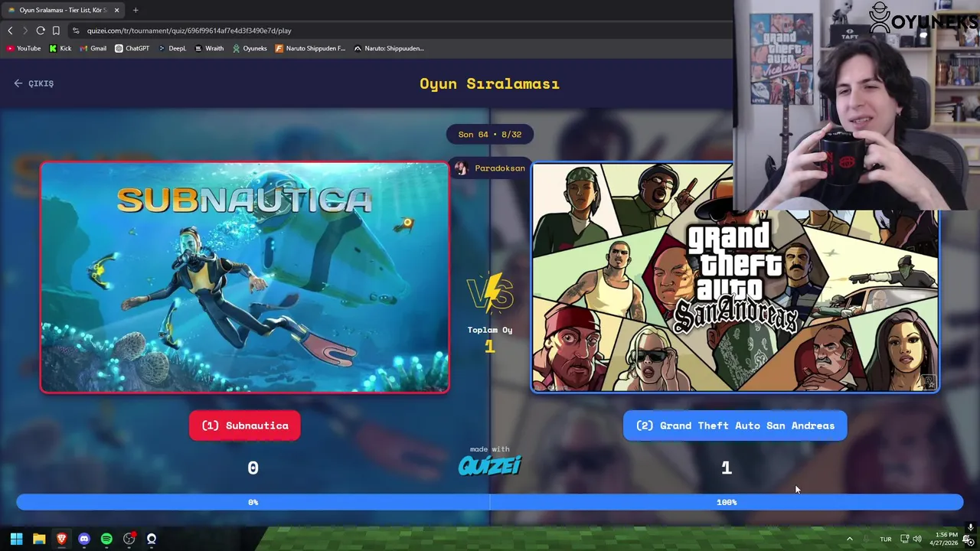This screenshot has width=980, height=551.
Task: Click the address bar URL
Action: coord(189,31)
